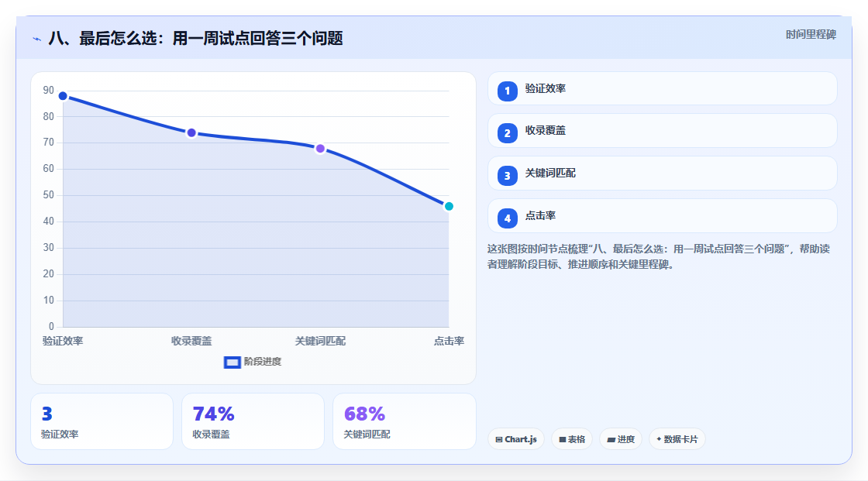Click numbered badge 2 for 收录覆盖
Screen dimensions: 868x481
point(507,133)
